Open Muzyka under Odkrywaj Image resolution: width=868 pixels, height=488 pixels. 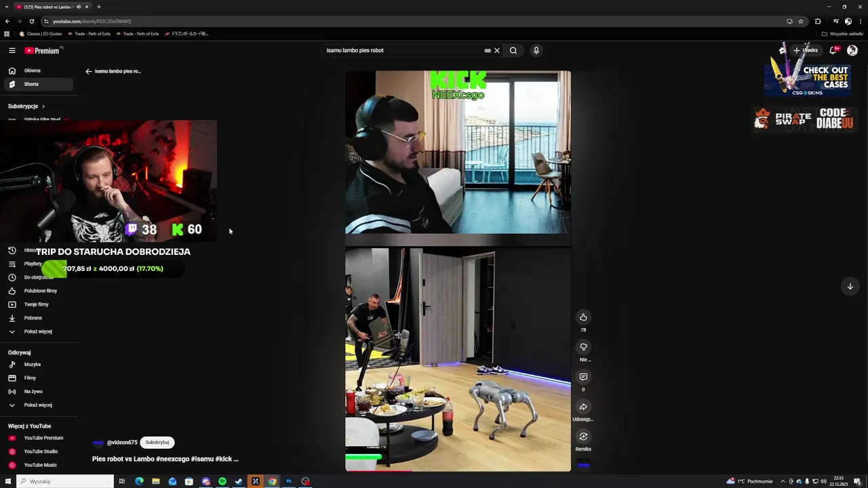[x=38, y=365]
